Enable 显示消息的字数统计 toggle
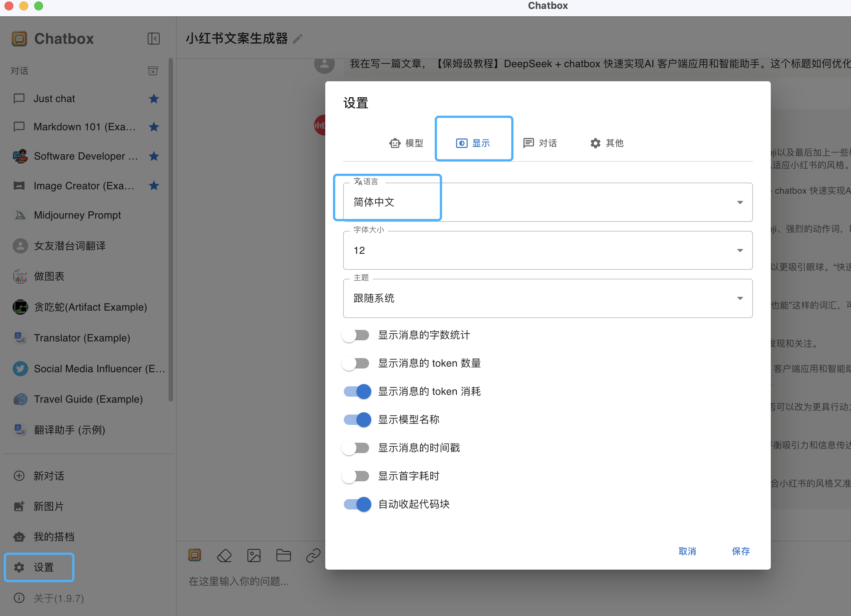Viewport: 851px width, 616px height. pyautogui.click(x=356, y=335)
